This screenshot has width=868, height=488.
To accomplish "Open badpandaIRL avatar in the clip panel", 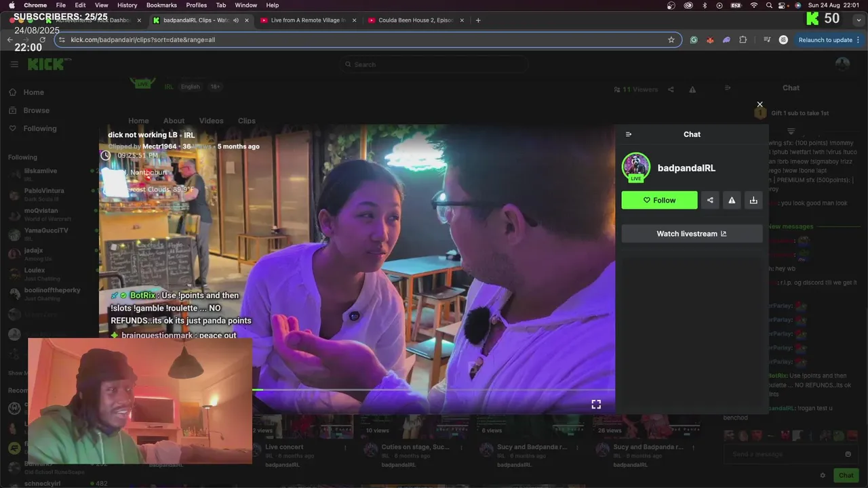I will [x=636, y=167].
